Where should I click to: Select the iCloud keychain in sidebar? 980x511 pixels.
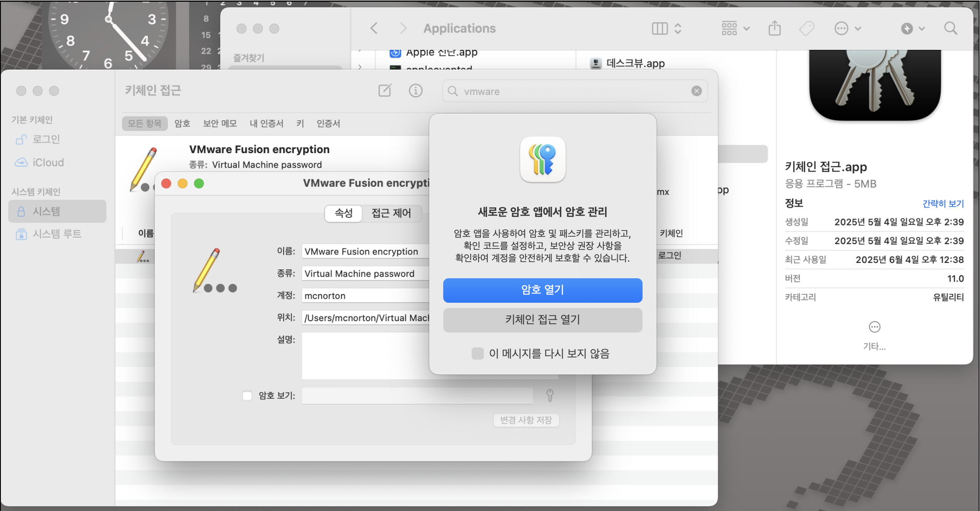tap(57, 162)
